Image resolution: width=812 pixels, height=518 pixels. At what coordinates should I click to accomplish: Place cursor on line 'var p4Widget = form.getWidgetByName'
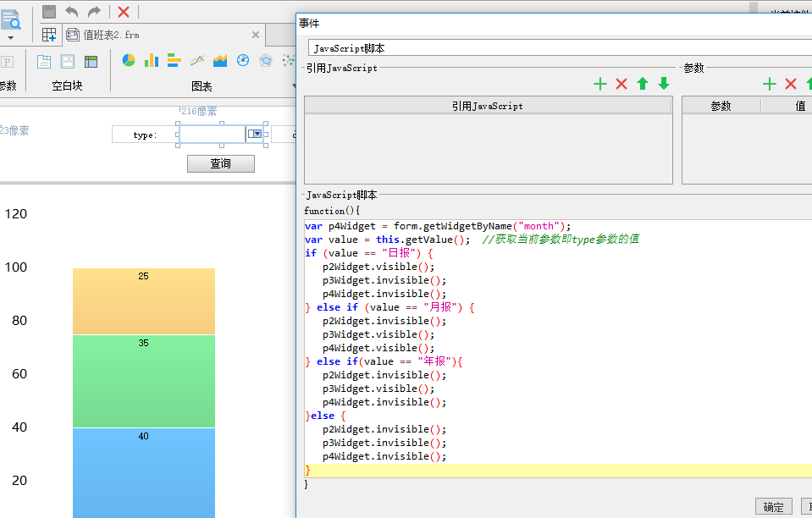(438, 226)
